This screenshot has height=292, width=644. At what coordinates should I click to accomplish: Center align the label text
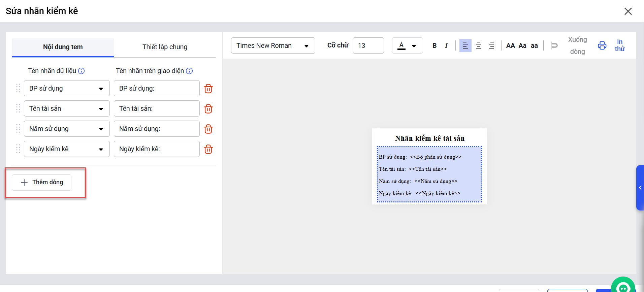point(478,45)
